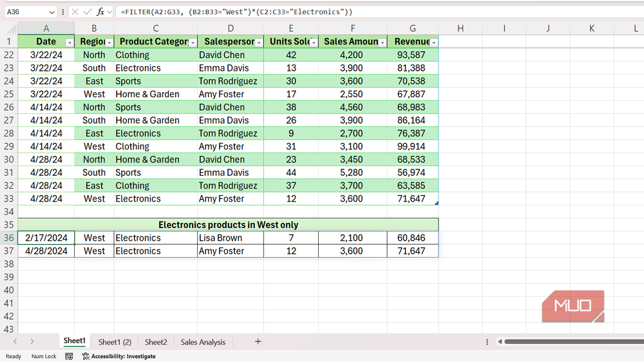Select column D header
Image resolution: width=644 pixels, height=362 pixels.
231,28
